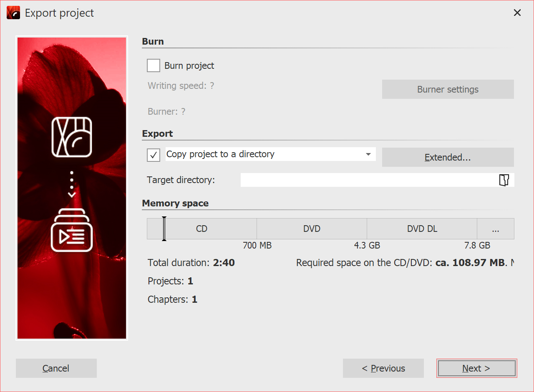The height and width of the screenshot is (392, 534).
Task: Proceed using the Next button
Action: [x=476, y=368]
